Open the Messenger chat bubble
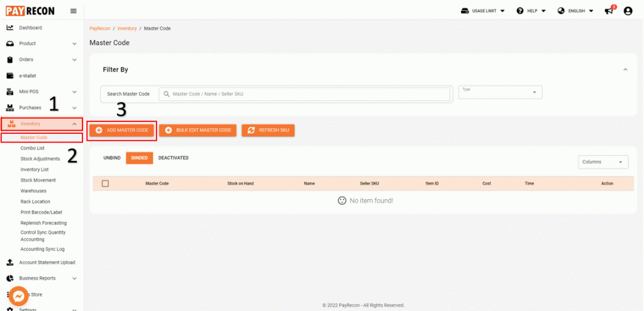Image resolution: width=644 pixels, height=311 pixels. [18, 296]
